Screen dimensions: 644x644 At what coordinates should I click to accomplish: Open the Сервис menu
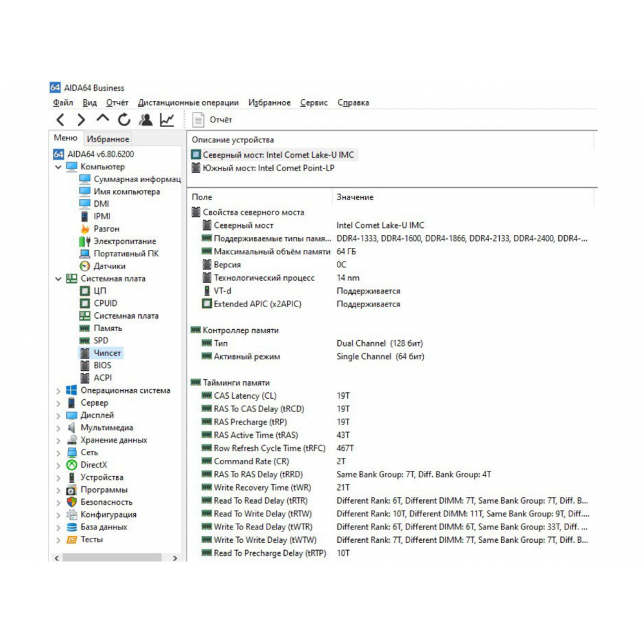(x=314, y=102)
